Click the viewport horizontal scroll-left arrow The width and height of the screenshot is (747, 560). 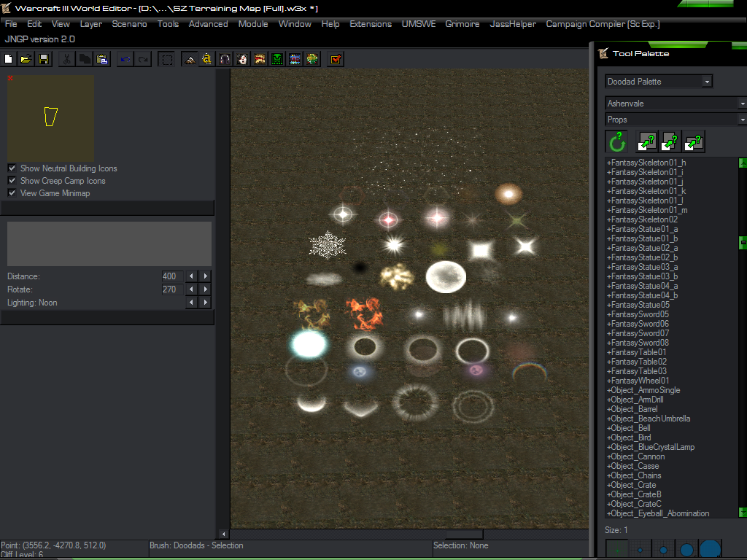pos(223,534)
